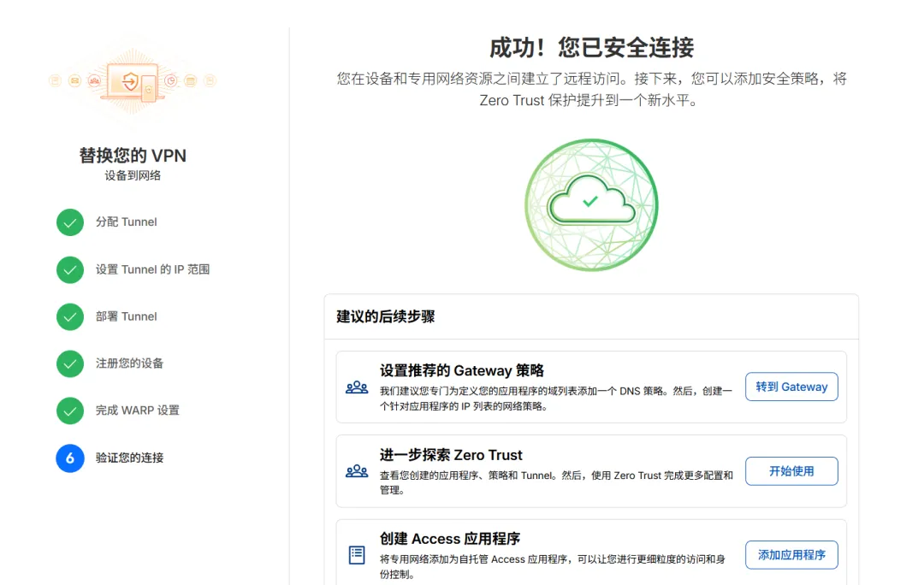Click the 替换您的 VPN sidebar title
Viewport: 924px width, 585px height.
coord(133,156)
